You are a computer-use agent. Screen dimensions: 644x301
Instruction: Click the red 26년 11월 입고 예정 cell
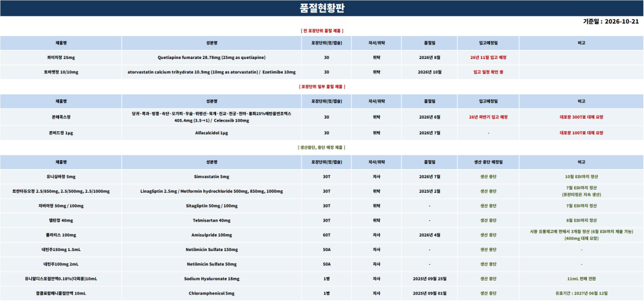(488, 57)
